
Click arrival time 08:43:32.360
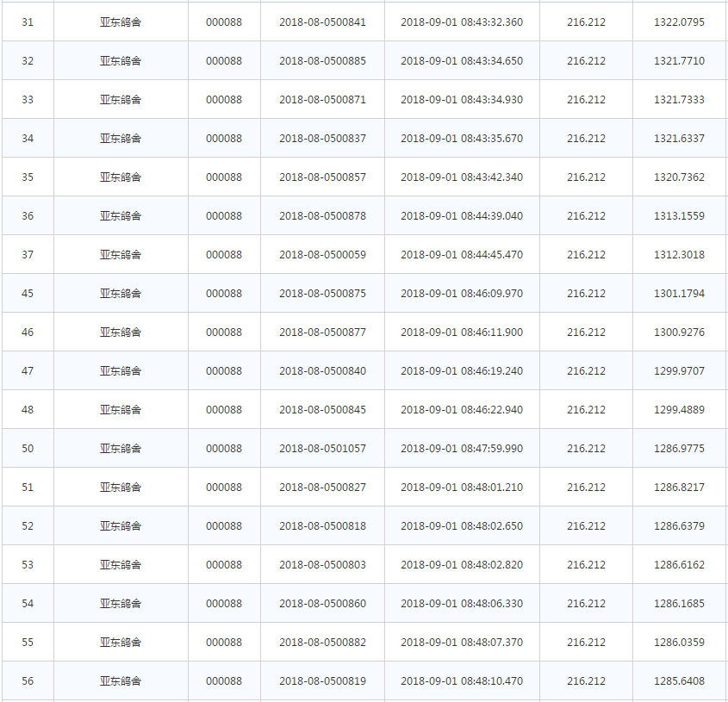pyautogui.click(x=492, y=22)
